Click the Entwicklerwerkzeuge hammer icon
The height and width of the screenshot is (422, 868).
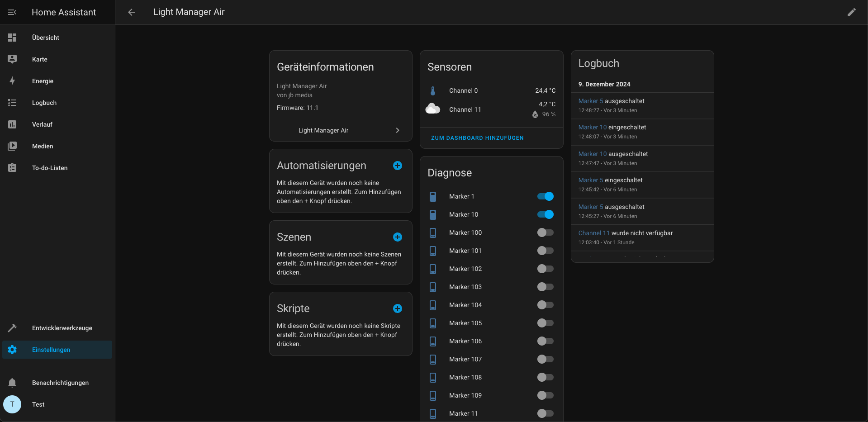point(12,328)
